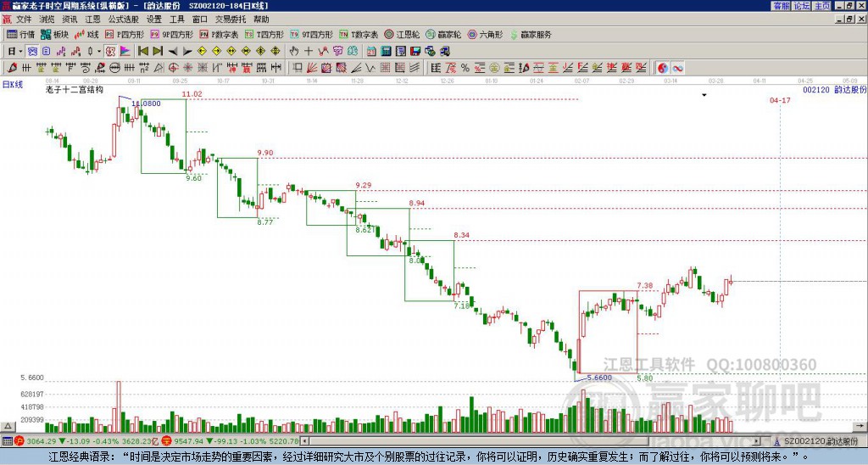Select the zigzag wave line tool
868x465 pixels.
tap(370, 68)
